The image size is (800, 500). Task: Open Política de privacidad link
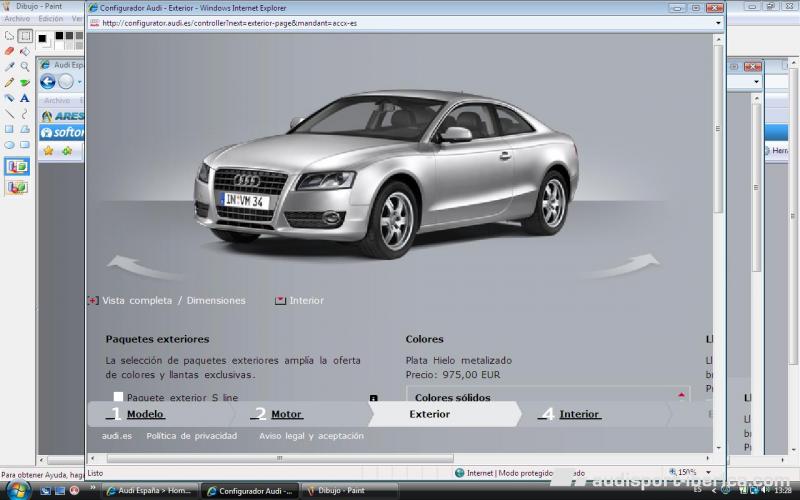tap(192, 436)
